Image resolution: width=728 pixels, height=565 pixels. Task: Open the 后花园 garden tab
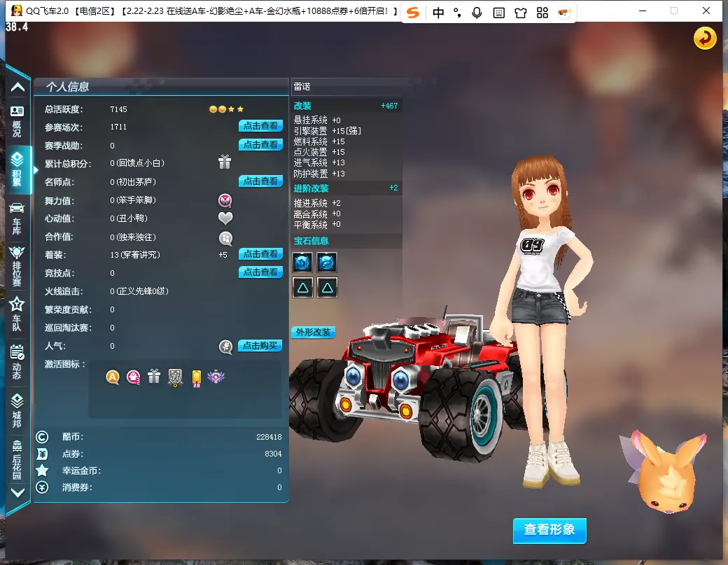click(x=17, y=459)
